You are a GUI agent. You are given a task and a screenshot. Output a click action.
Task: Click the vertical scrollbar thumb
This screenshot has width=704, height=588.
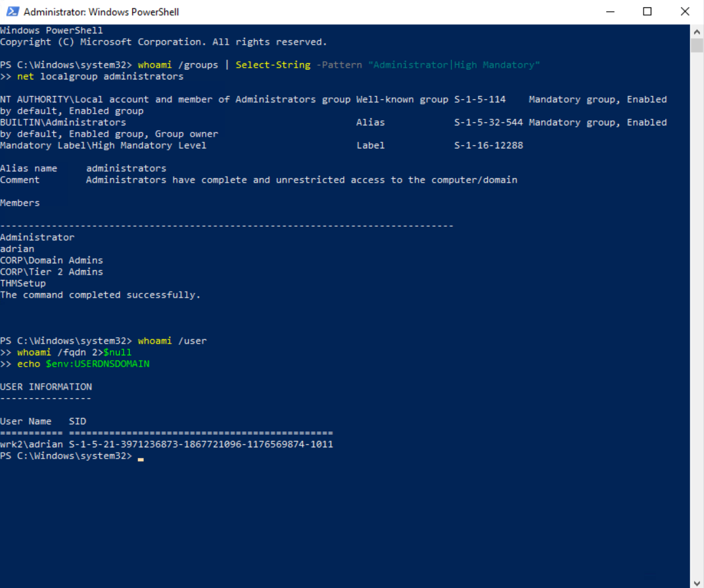[x=697, y=45]
